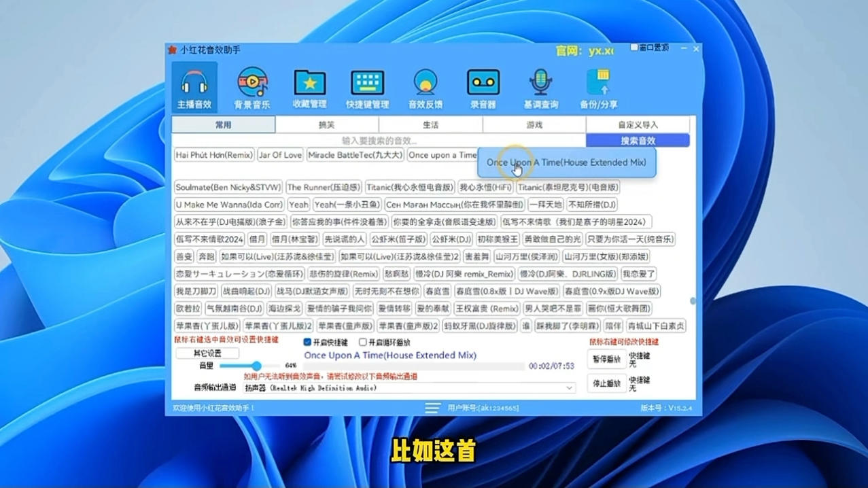Select the 自定义导入 tab
The height and width of the screenshot is (488, 868).
(x=638, y=125)
